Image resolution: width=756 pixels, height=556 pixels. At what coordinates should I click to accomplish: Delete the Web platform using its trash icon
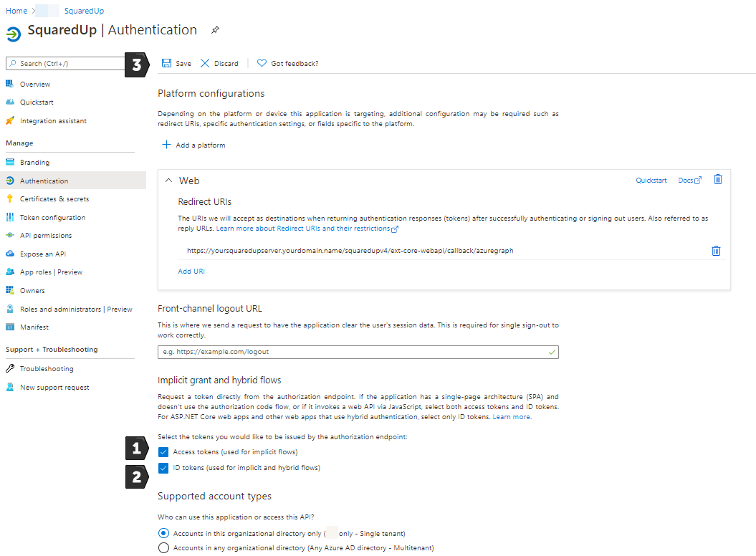[x=717, y=179]
